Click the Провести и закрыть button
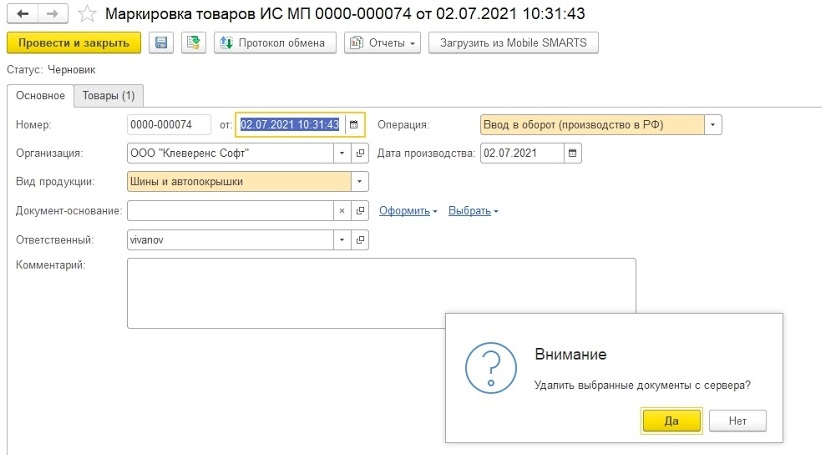This screenshot has height=455, width=822. tap(74, 43)
